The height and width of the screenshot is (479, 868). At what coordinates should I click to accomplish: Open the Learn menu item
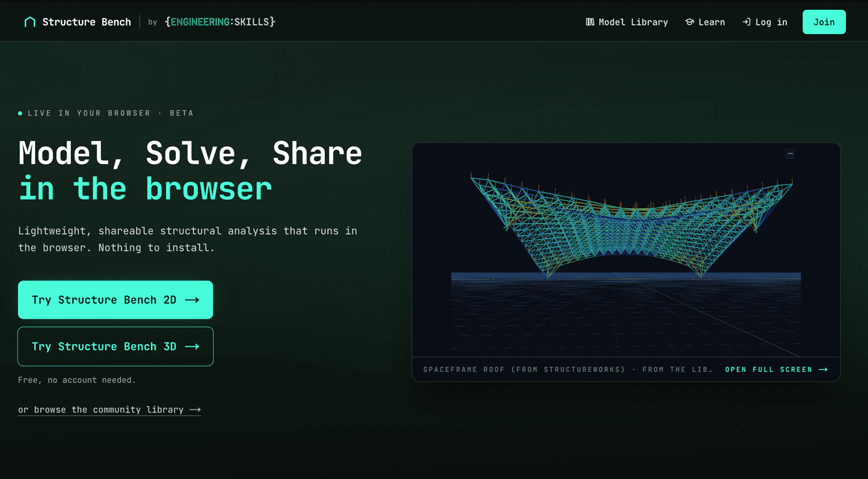tap(705, 22)
